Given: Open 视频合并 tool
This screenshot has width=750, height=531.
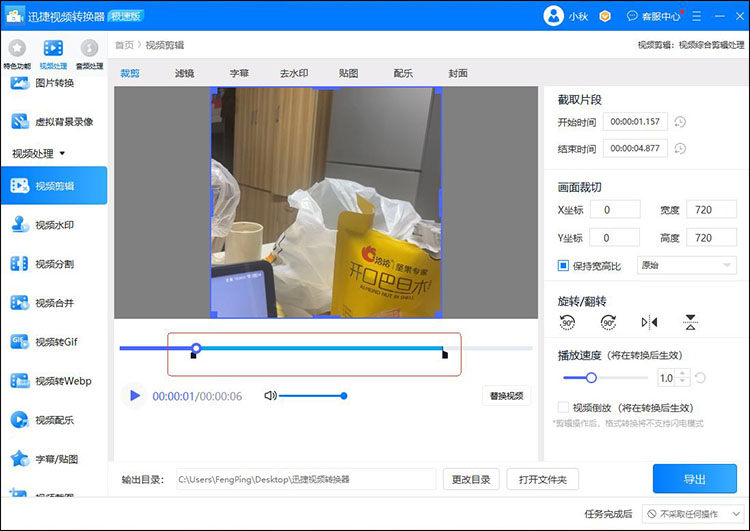Looking at the screenshot, I should pyautogui.click(x=54, y=303).
